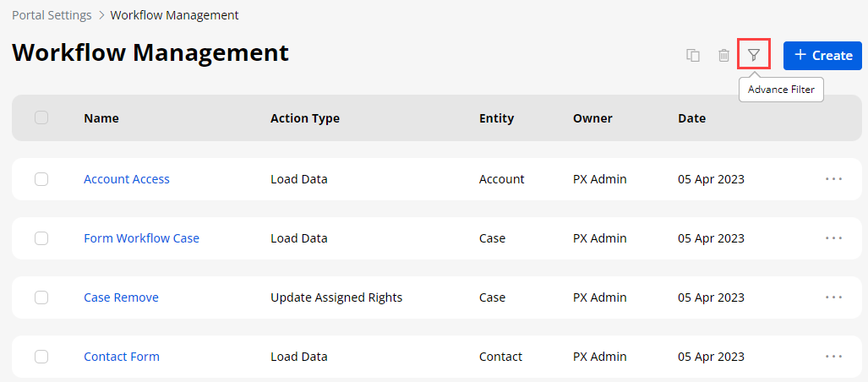Click the Name column header
Viewport: 868px width, 382px height.
[101, 118]
